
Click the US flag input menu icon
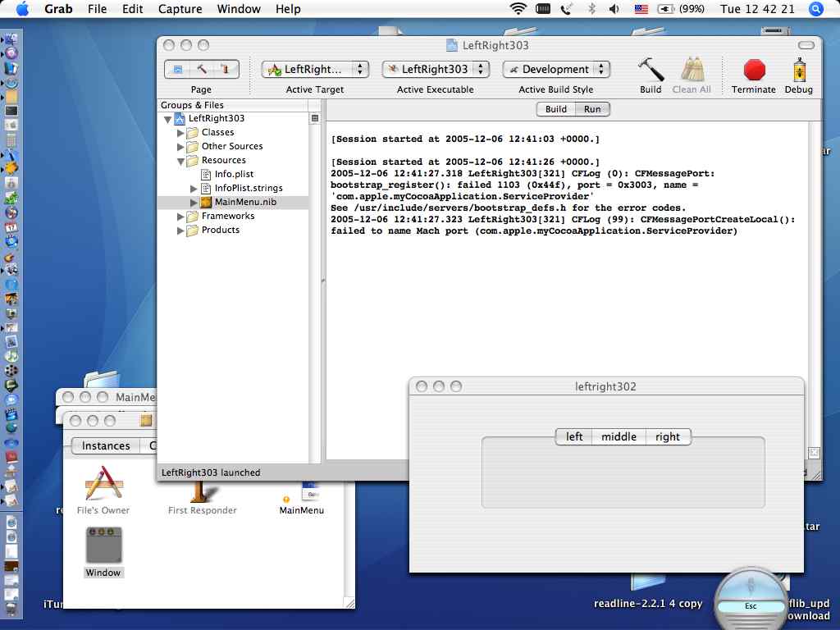pos(641,9)
